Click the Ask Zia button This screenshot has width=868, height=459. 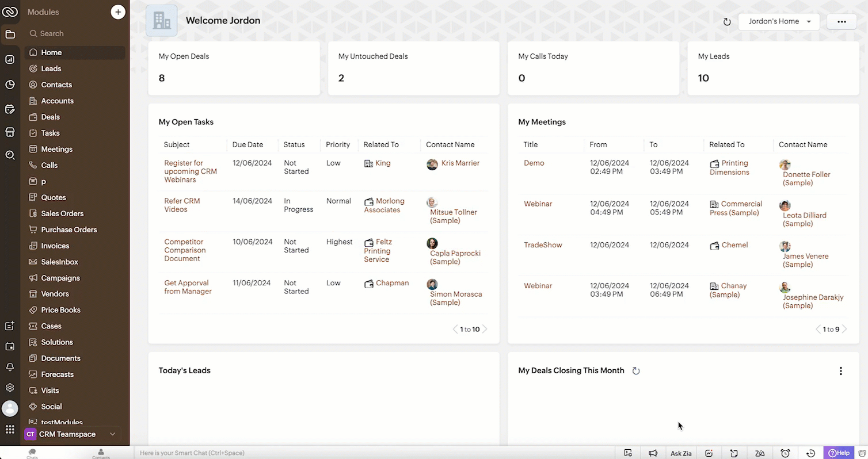tap(681, 453)
